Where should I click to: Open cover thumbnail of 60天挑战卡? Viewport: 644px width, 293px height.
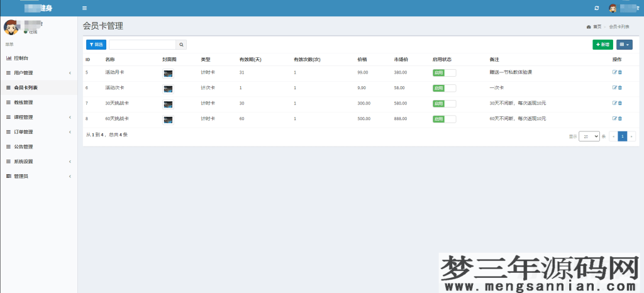coord(168,120)
